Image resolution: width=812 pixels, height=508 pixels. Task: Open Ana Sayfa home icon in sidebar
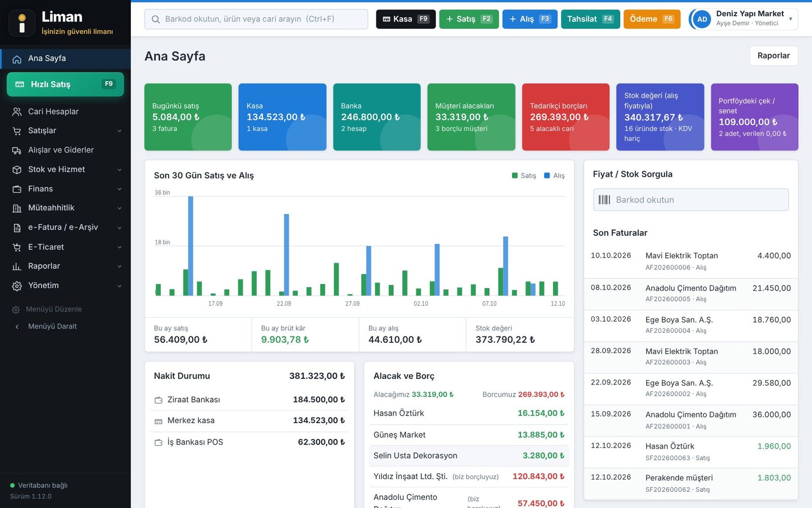17,59
